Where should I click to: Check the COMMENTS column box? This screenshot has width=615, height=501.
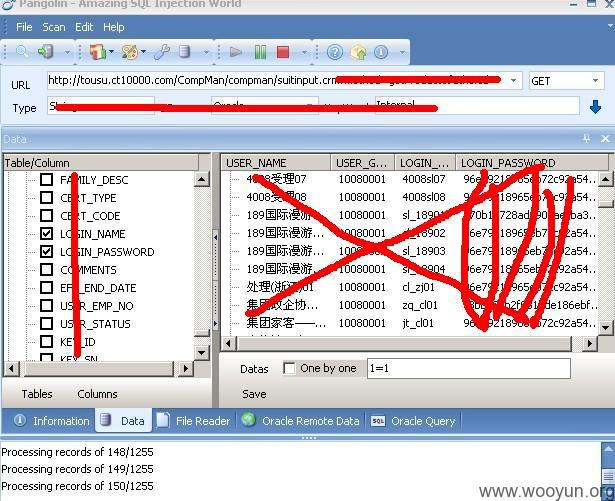click(x=46, y=270)
